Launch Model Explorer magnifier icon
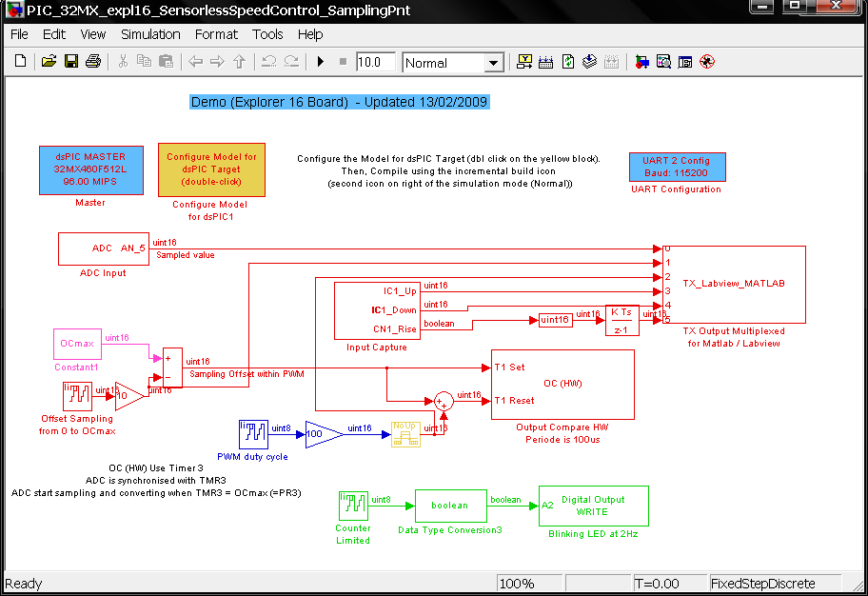This screenshot has height=596, width=868. (663, 62)
